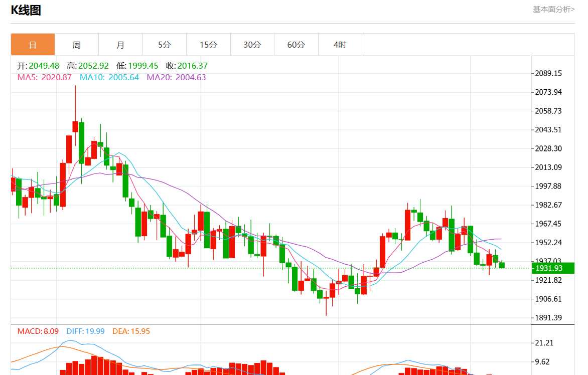Screen dimensions: 588x375
Task: Open the 4时 interval tab
Action: [340, 45]
